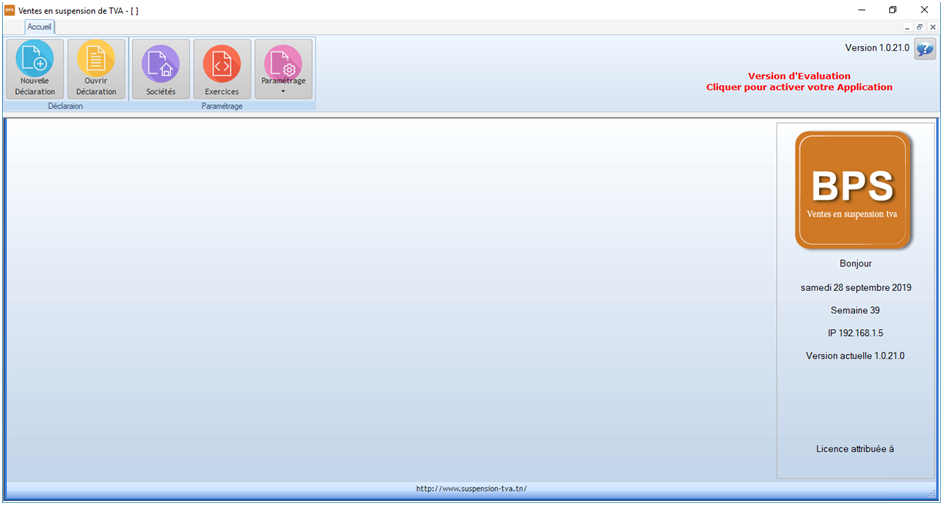Restore the inner MDI child window
The height and width of the screenshot is (505, 943).
pos(920,28)
